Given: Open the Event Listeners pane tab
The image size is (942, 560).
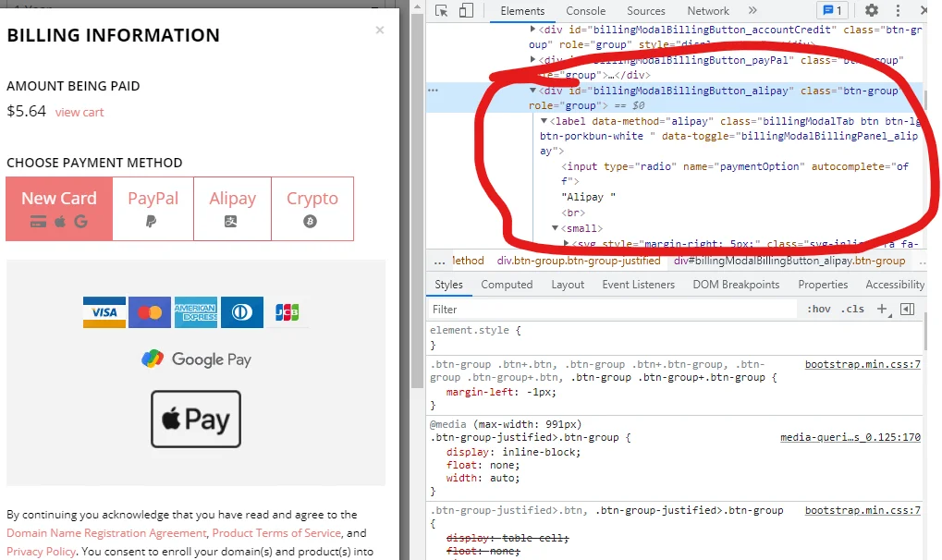Looking at the screenshot, I should [638, 285].
